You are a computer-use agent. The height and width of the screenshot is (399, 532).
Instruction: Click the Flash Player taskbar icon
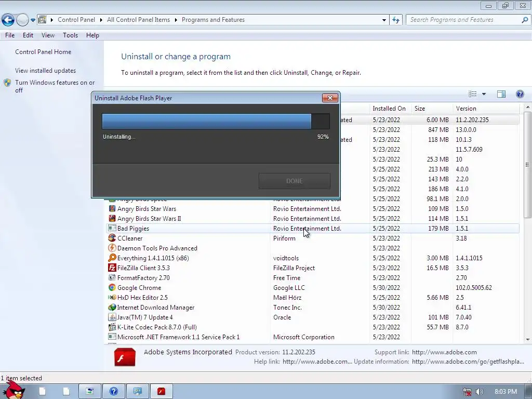coord(161,392)
